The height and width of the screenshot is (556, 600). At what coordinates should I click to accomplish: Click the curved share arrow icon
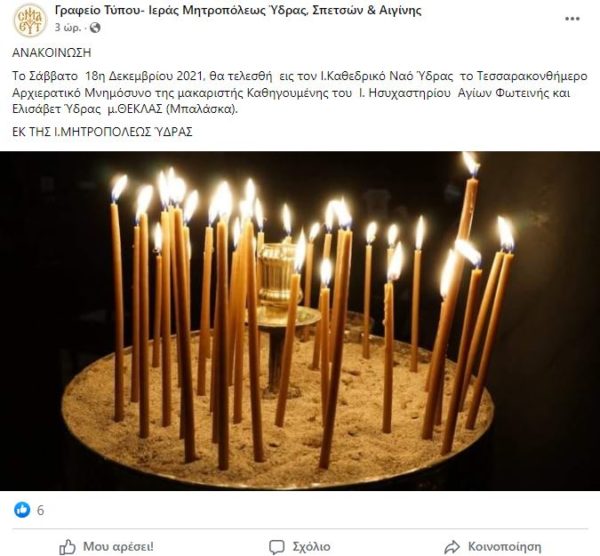tap(452, 547)
